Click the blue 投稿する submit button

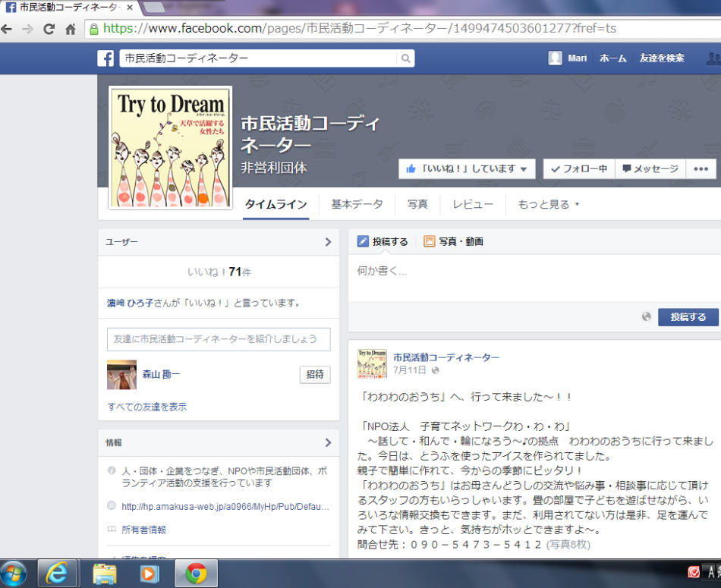coord(688,317)
